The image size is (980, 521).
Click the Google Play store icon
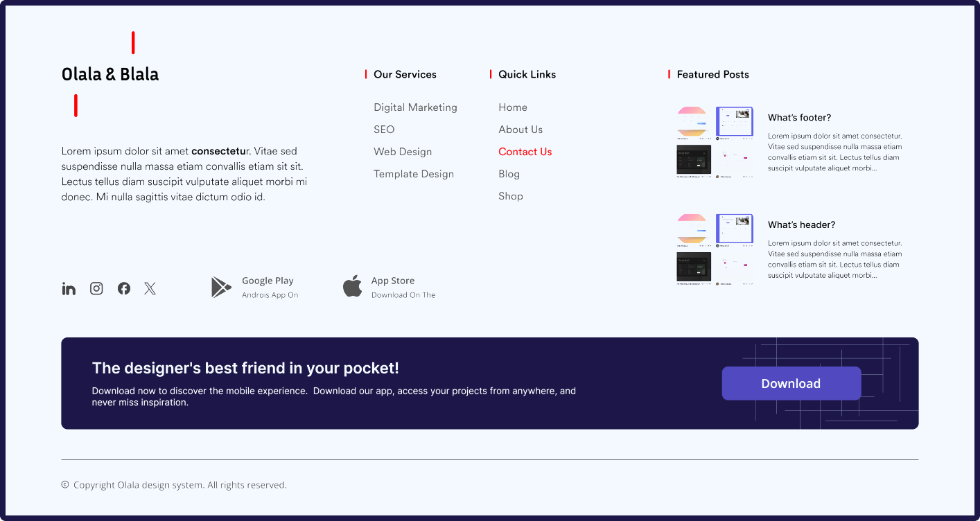click(x=221, y=288)
